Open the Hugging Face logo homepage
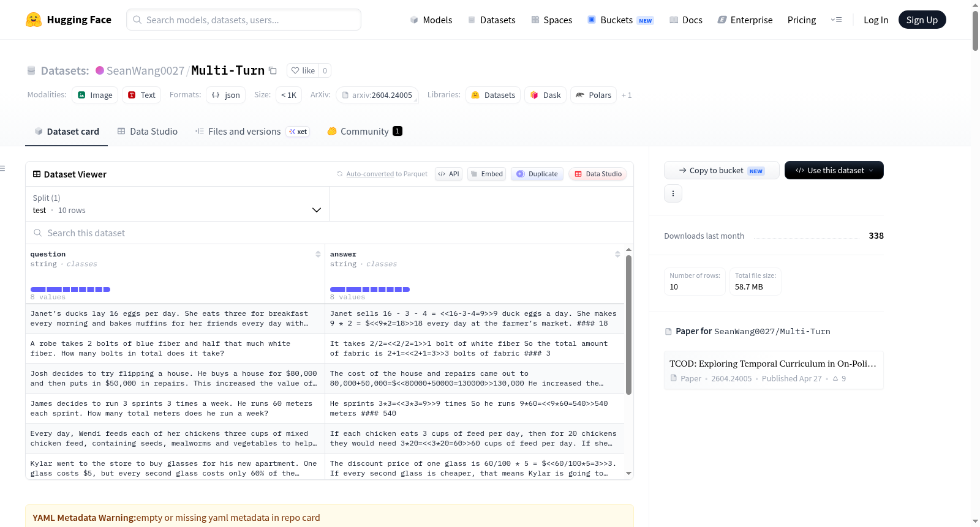 click(x=69, y=20)
